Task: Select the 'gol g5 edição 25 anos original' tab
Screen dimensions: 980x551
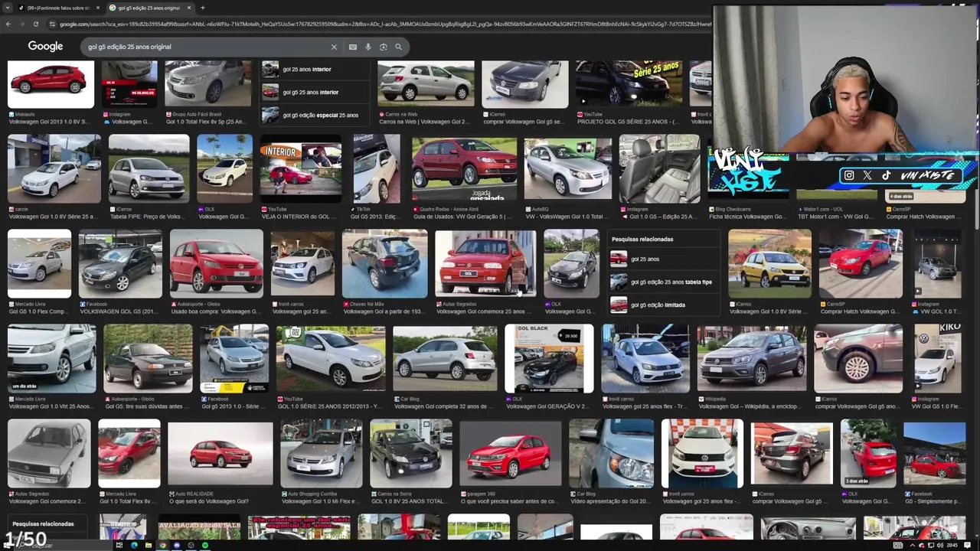Action: [149, 8]
